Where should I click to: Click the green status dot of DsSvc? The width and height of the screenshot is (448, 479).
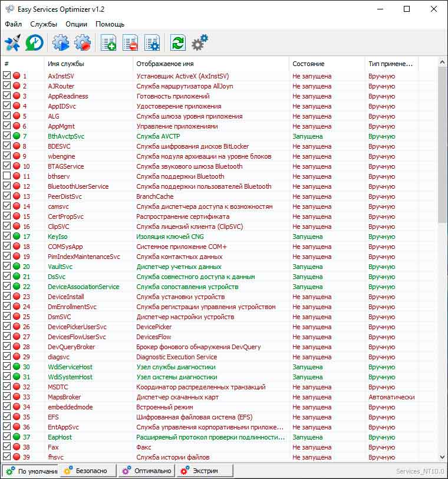click(17, 277)
